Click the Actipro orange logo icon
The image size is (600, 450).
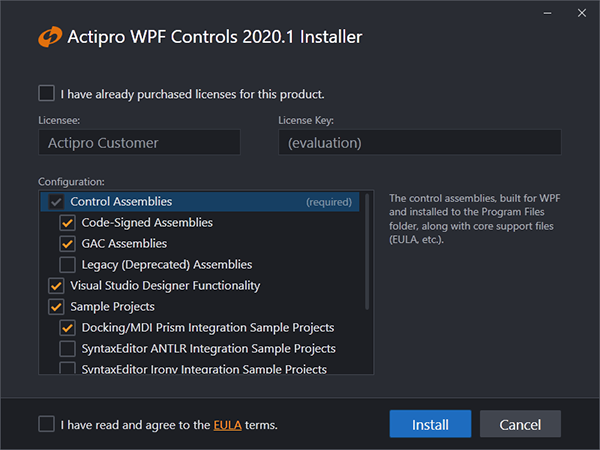(x=50, y=37)
